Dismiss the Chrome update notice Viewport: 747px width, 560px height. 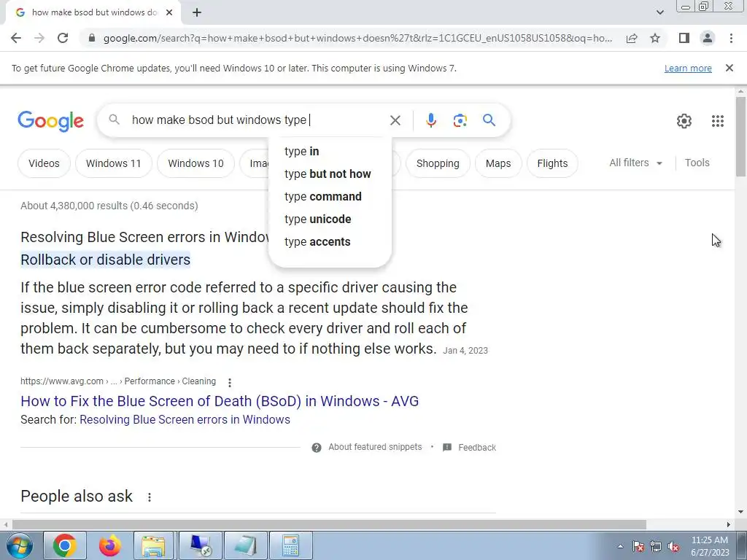coord(729,68)
